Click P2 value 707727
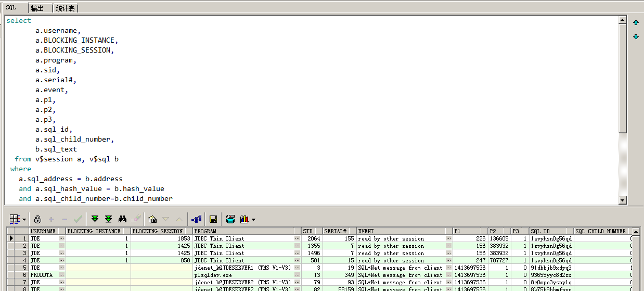The height and width of the screenshot is (291, 644). coord(499,260)
